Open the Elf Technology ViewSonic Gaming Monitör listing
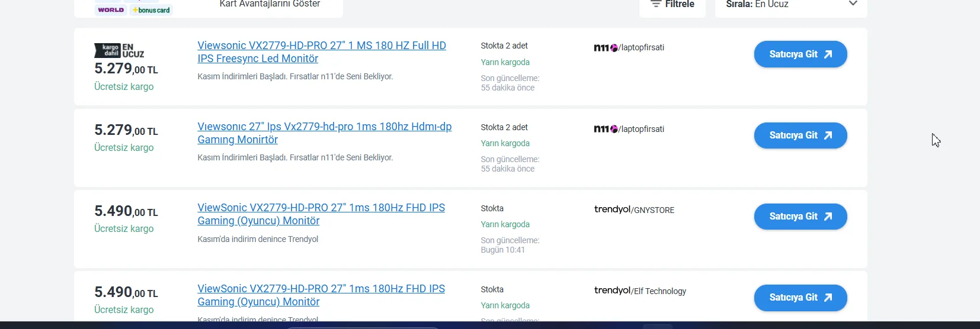 point(321,295)
